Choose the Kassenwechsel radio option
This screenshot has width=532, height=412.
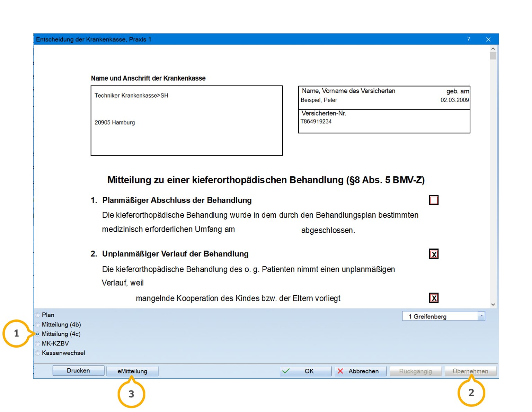click(38, 353)
